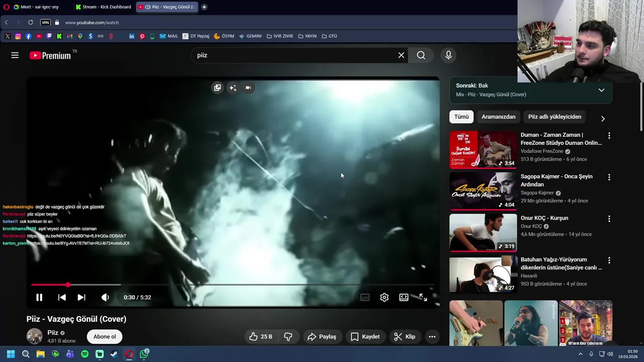Open options for Duman - Zaman Zaman video
The width and height of the screenshot is (644, 362).
tap(609, 136)
